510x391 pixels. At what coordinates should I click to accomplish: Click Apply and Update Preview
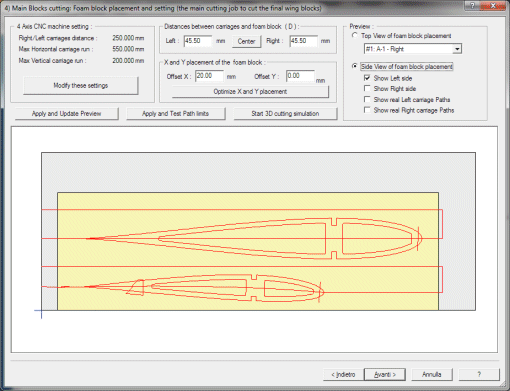coord(66,114)
